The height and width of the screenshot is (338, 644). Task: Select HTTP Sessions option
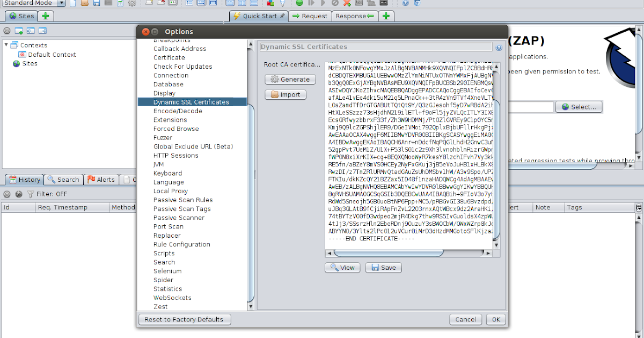pyautogui.click(x=176, y=156)
